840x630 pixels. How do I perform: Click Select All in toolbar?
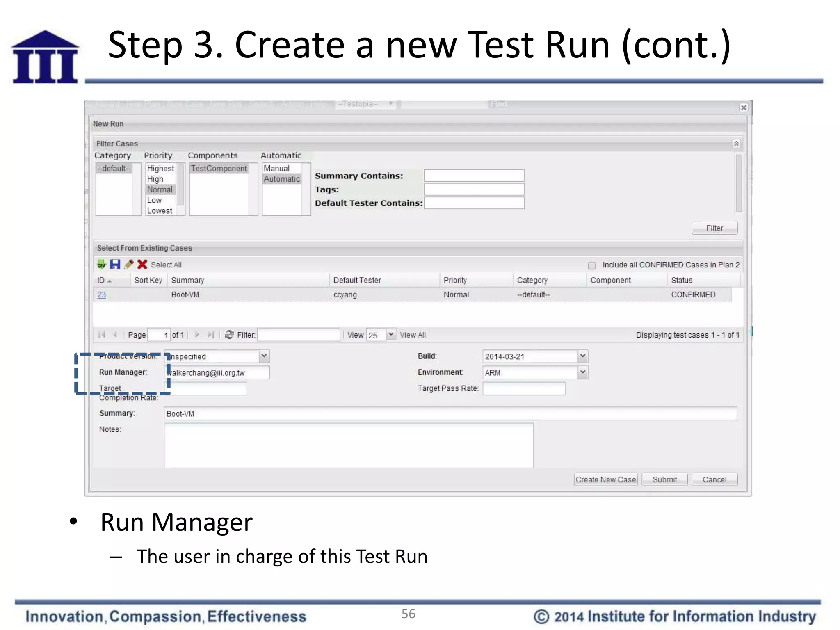(166, 265)
